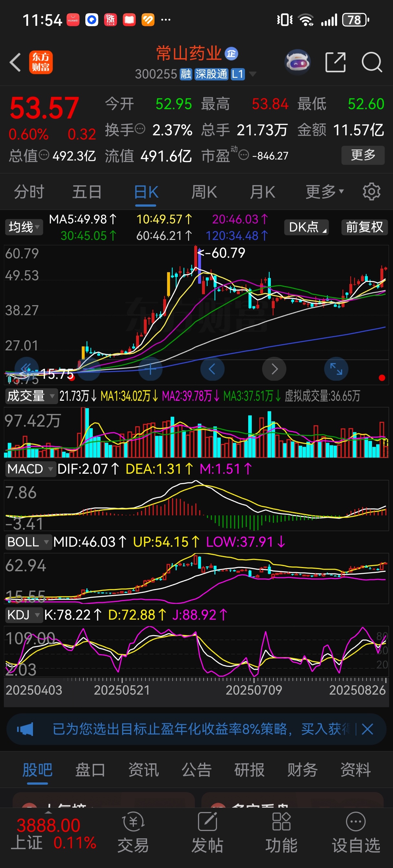Open the BOLL indicator dropdown
Viewport: 393px width, 868px height.
(x=28, y=542)
